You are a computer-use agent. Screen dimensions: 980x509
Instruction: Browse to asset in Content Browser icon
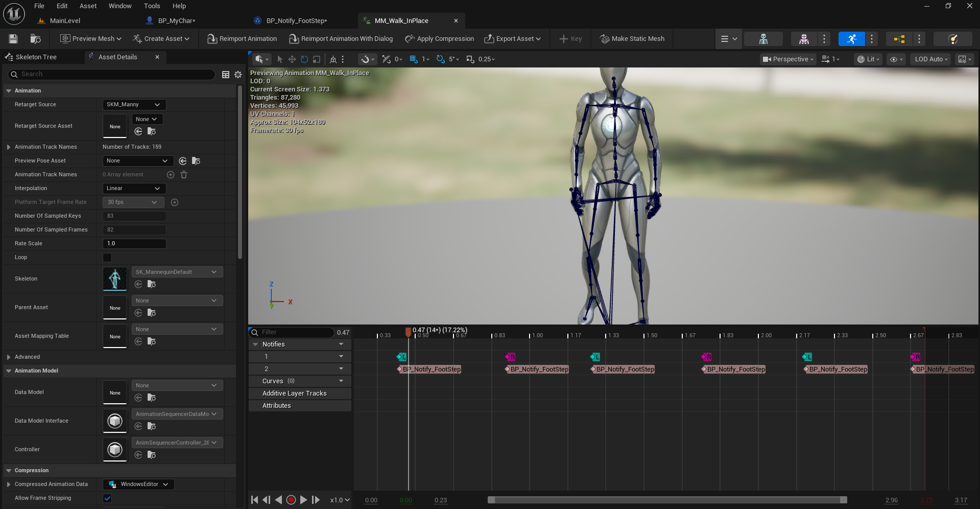35,39
